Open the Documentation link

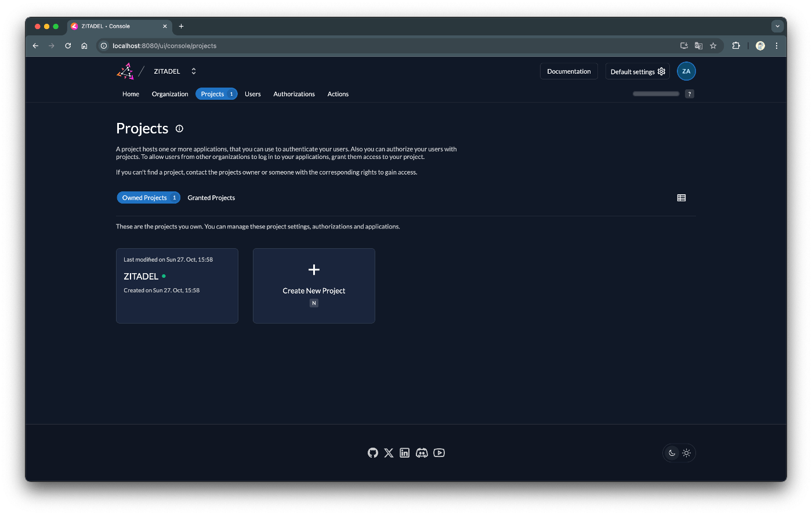569,71
